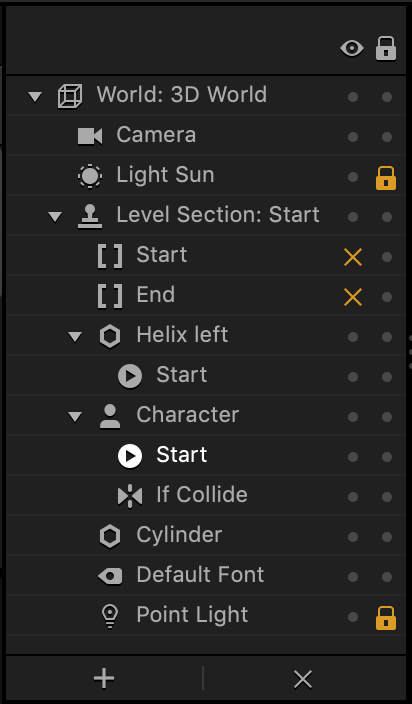Click the Default Font tag icon
This screenshot has width=412, height=704.
110,576
